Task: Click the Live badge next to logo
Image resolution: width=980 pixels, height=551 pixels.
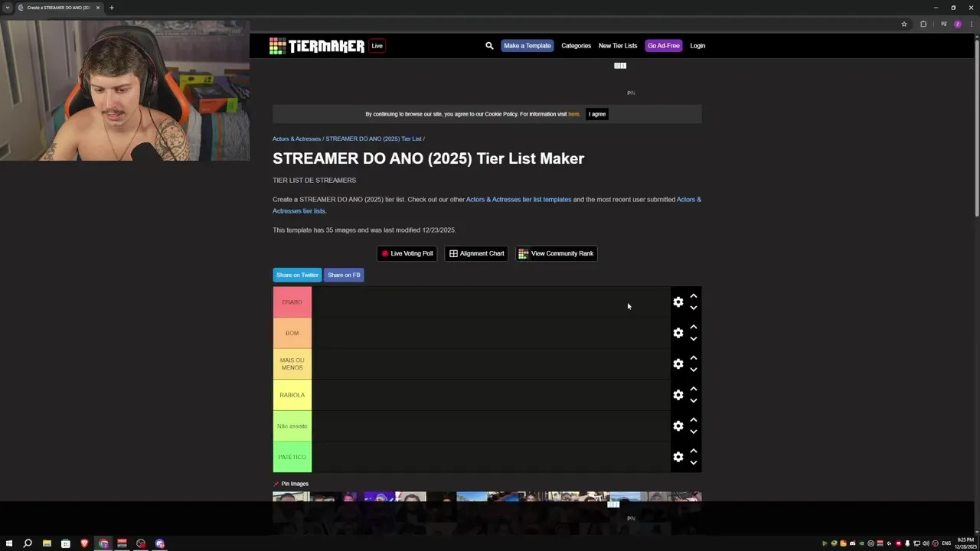Action: coord(377,46)
